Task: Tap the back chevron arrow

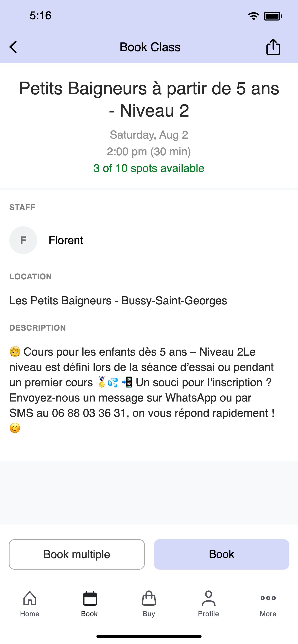Action: pos(13,47)
